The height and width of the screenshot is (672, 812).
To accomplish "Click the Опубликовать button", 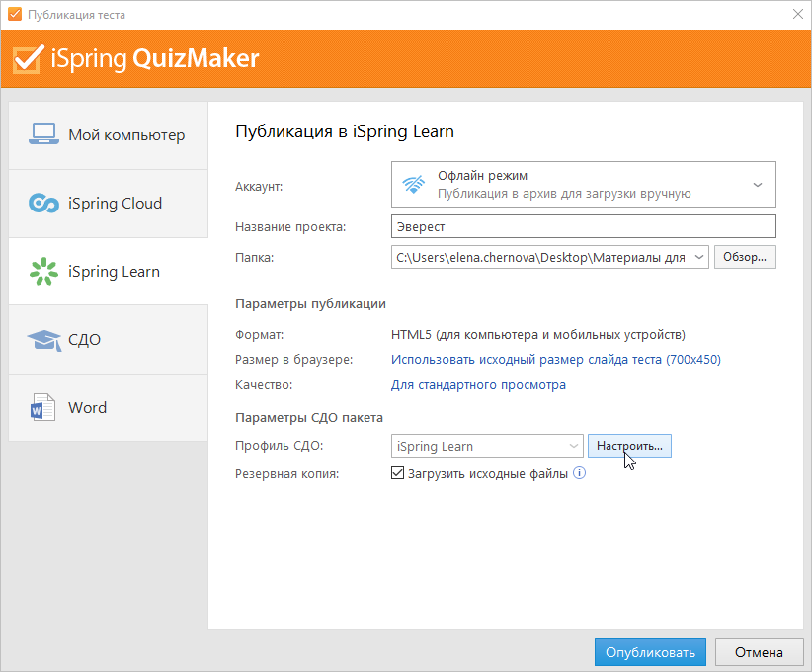I will (x=650, y=652).
